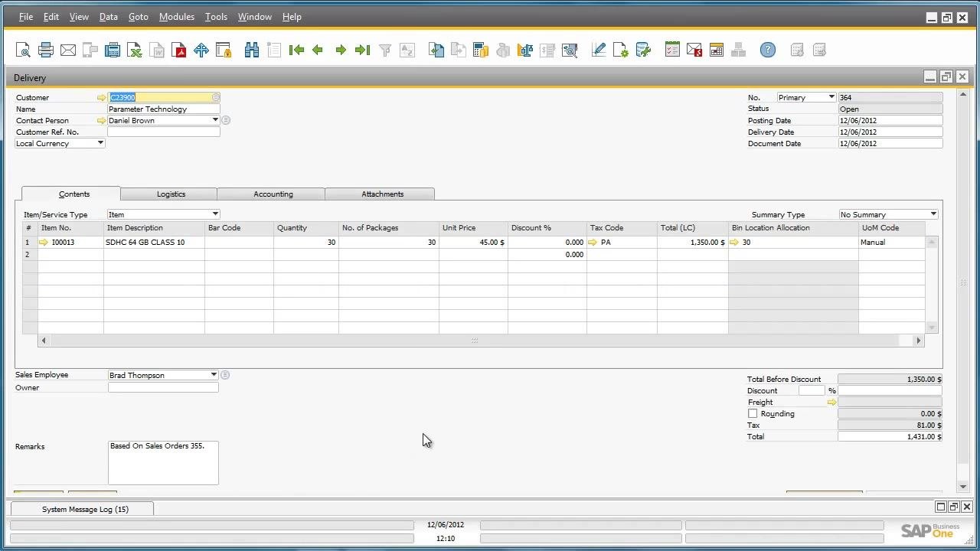Click the Discount percent input field
This screenshot has height=551, width=980.
pos(811,391)
